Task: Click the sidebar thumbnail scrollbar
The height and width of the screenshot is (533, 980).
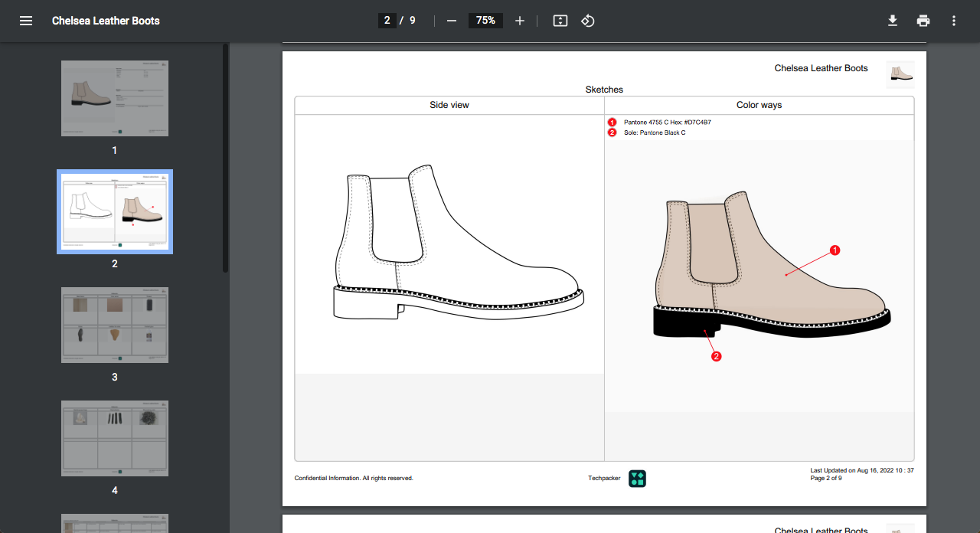Action: point(225,158)
